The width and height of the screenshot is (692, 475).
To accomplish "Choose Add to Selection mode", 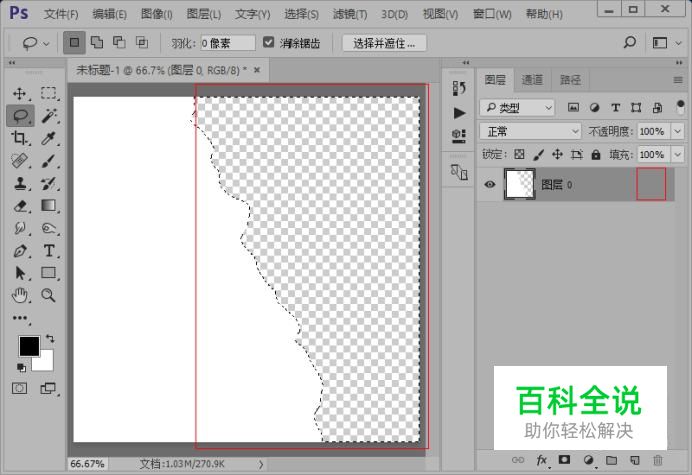I will [97, 42].
